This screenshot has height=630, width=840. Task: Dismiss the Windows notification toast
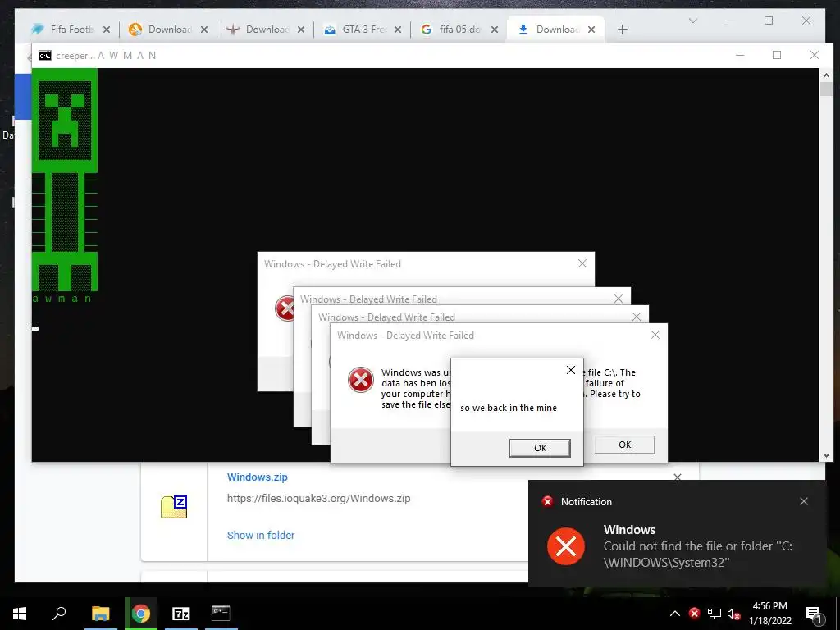(804, 501)
